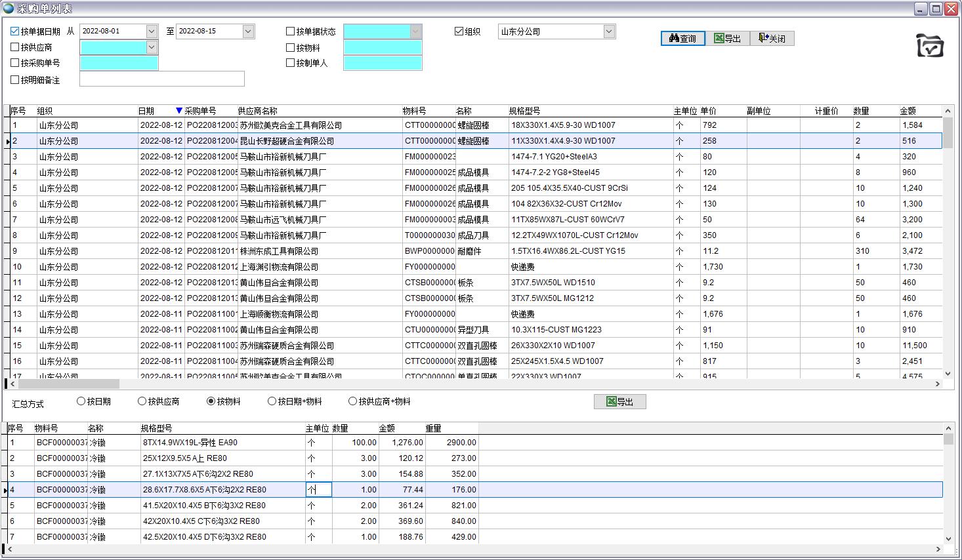Maximize the 采购单列表 window

click(x=936, y=9)
